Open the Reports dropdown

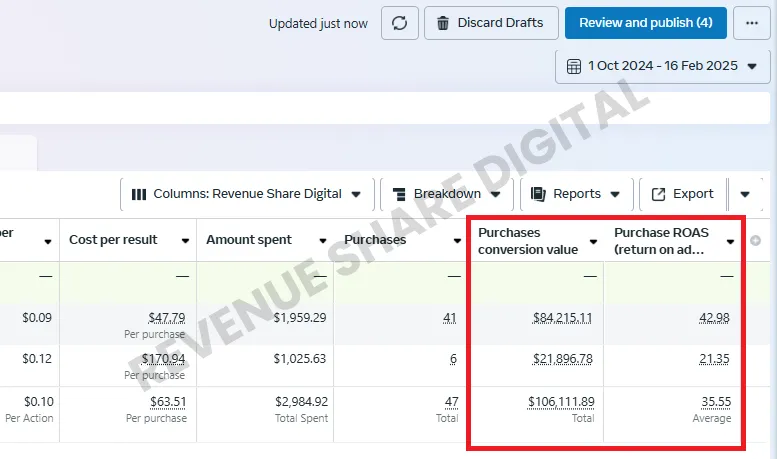pos(577,194)
